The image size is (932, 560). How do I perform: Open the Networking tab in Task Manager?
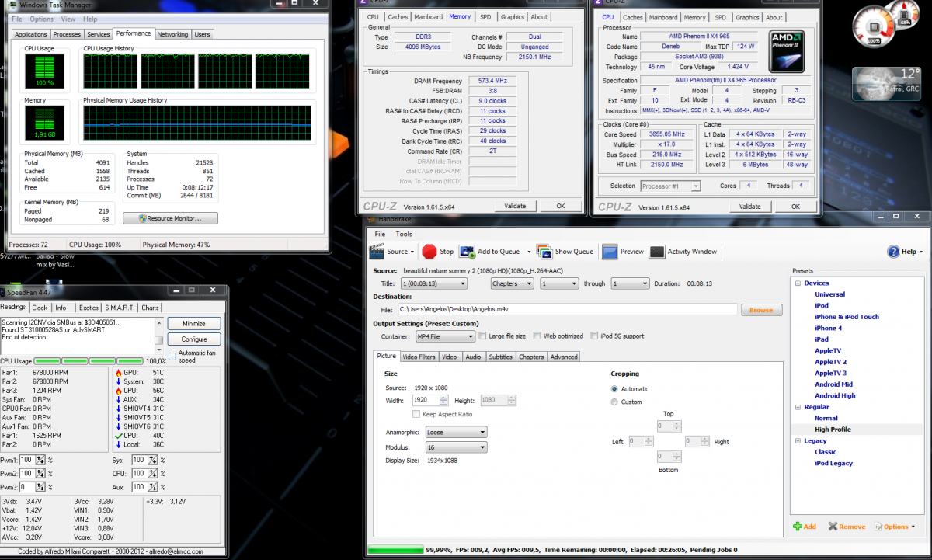point(172,34)
